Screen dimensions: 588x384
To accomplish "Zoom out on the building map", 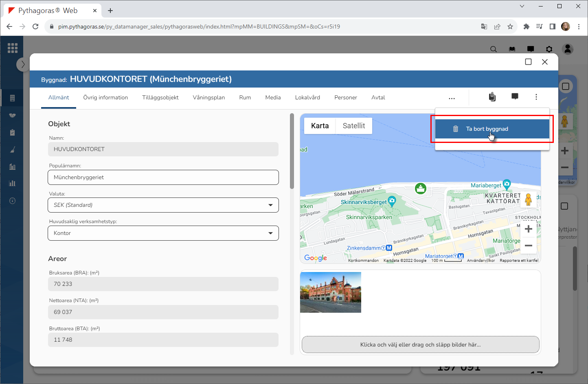I will [528, 246].
